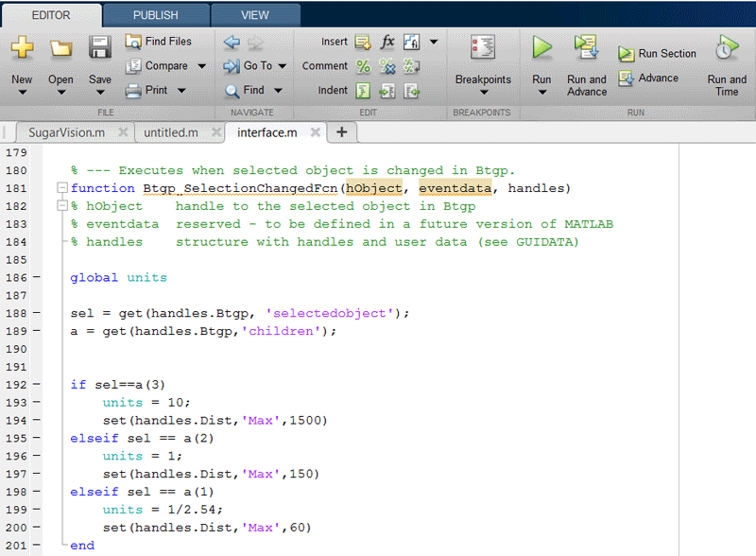This screenshot has width=756, height=556.
Task: Set breakpoint at line 199 dash
Action: tap(37, 509)
